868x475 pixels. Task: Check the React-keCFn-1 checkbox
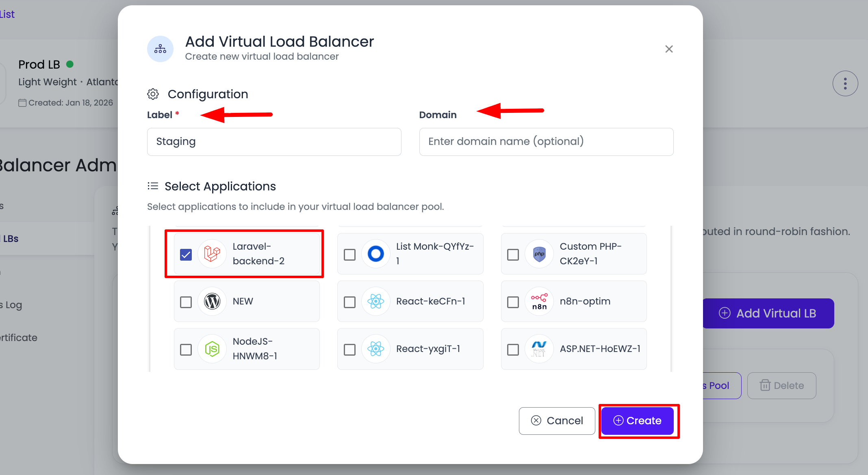point(349,302)
